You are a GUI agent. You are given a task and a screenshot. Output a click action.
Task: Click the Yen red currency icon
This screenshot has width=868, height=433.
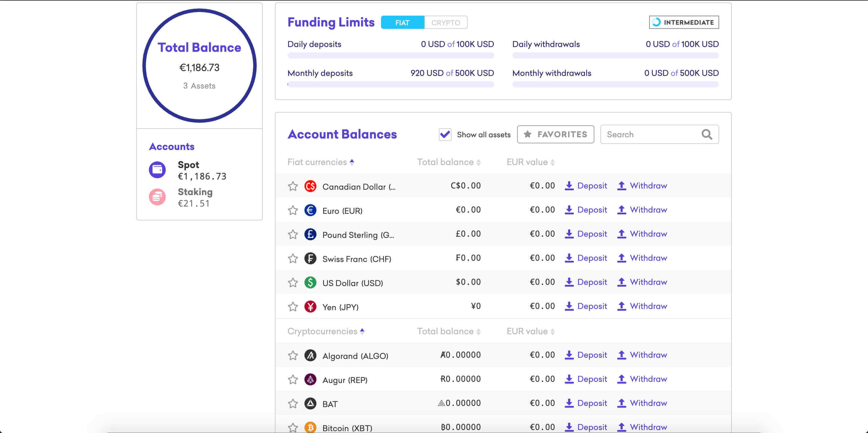pos(310,307)
